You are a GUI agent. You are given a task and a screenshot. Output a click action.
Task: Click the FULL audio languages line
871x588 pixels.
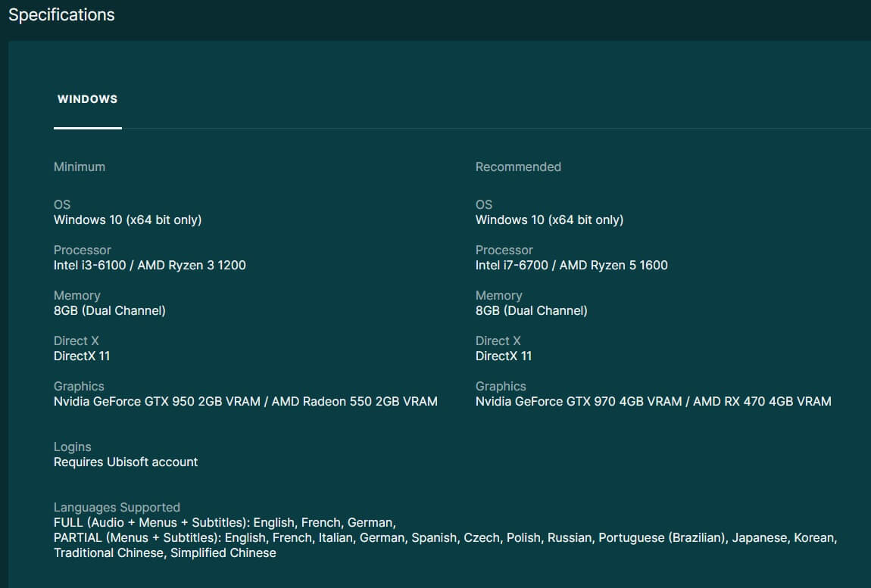pos(225,523)
